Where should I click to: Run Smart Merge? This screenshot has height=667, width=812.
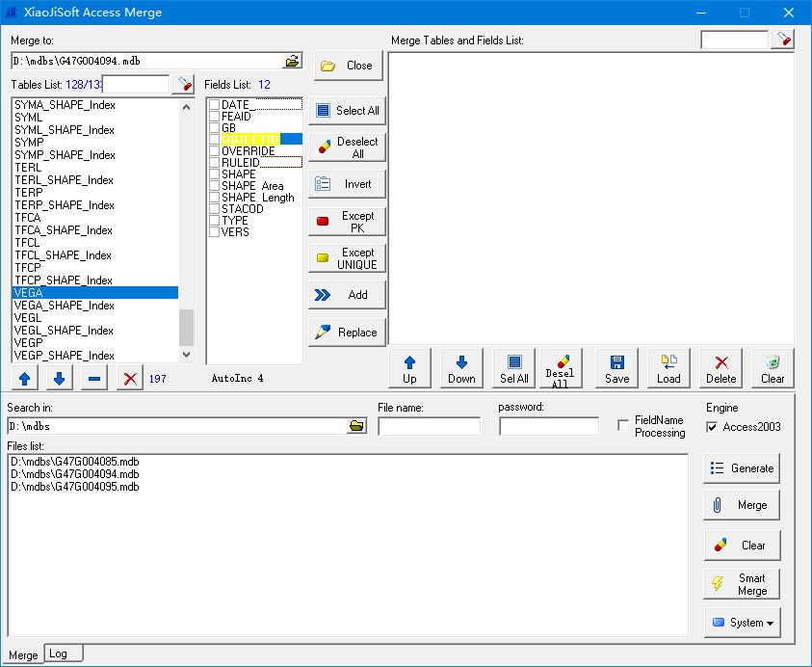coord(742,584)
